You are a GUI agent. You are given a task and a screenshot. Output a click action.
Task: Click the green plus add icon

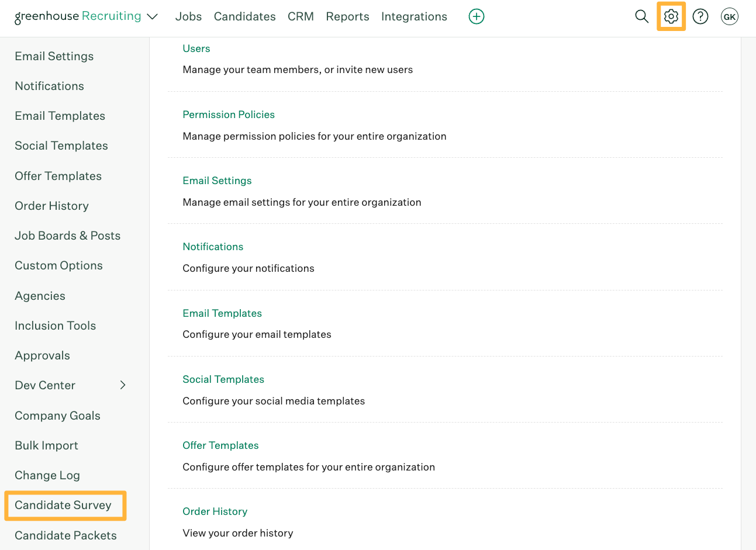coord(477,16)
